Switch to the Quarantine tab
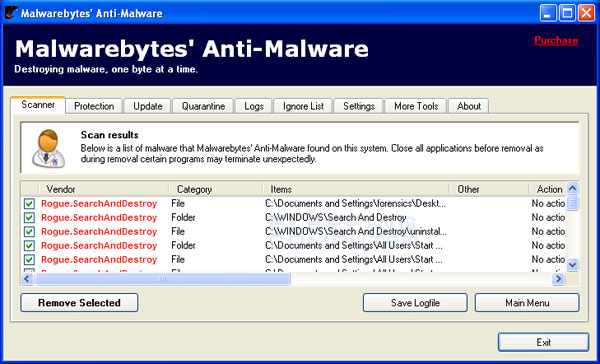This screenshot has height=364, width=600. point(203,106)
